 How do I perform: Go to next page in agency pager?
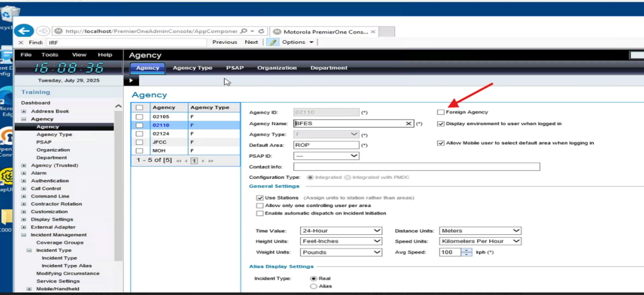204,161
